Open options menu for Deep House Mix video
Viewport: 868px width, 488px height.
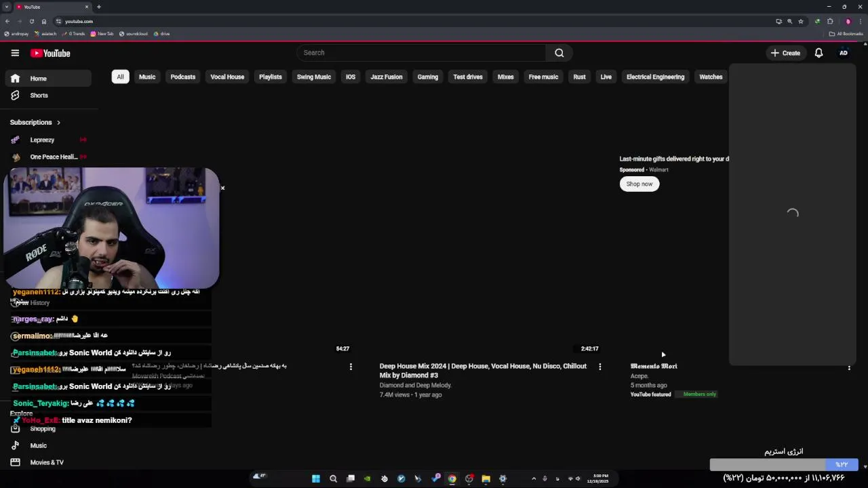click(x=599, y=367)
